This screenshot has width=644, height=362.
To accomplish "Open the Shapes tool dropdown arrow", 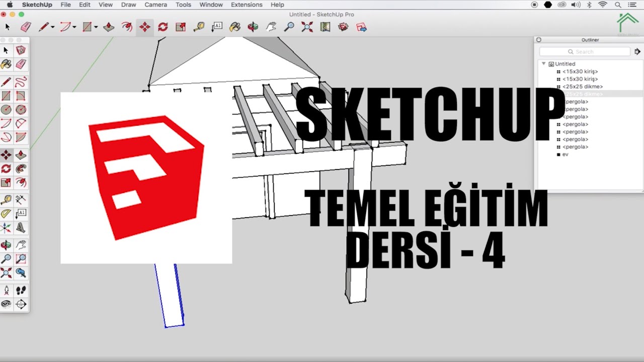I will coord(96,27).
